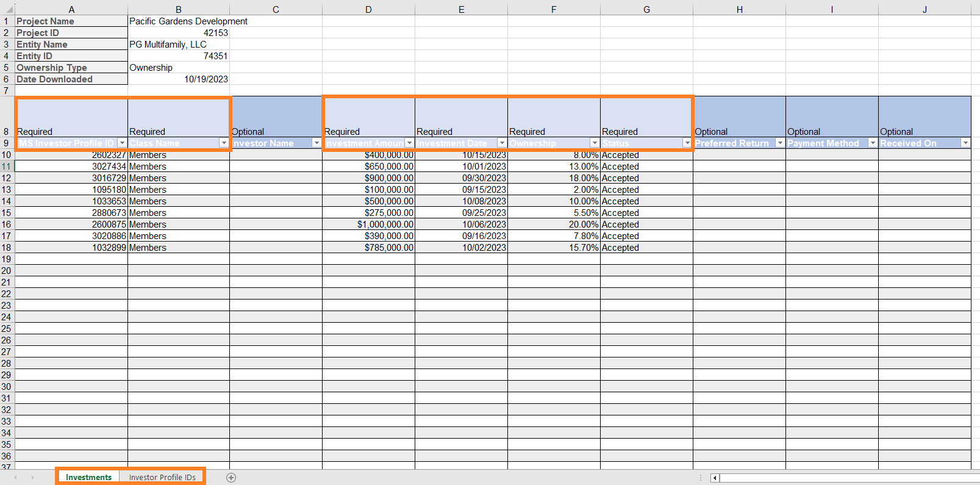This screenshot has width=980, height=485.
Task: Click the Ownership value in row 5
Action: 179,68
